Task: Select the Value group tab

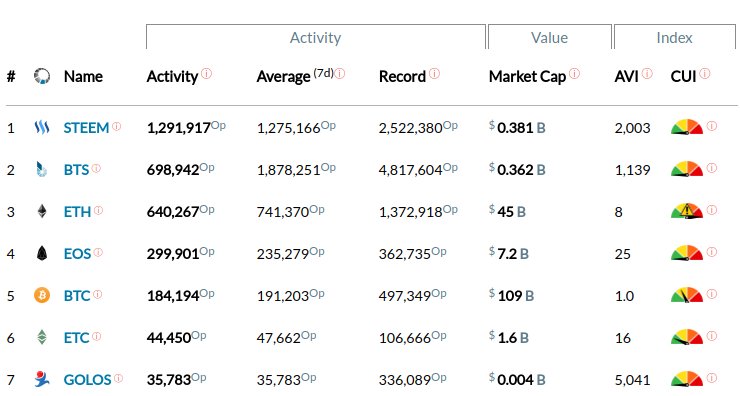Action: tap(550, 37)
